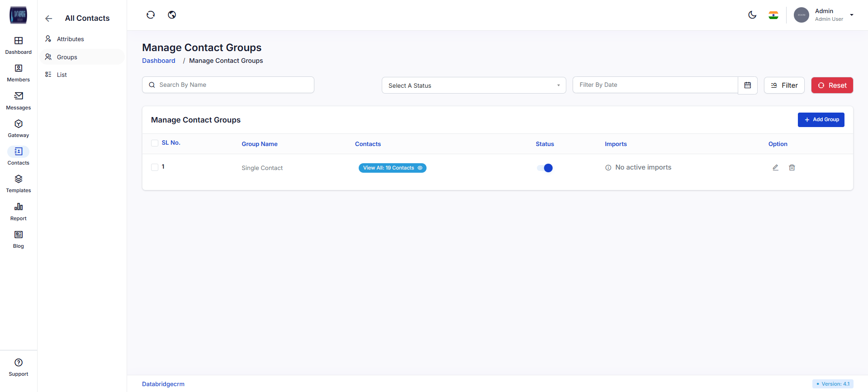868x392 pixels.
Task: Toggle status switch for Single Contact
Action: point(545,168)
